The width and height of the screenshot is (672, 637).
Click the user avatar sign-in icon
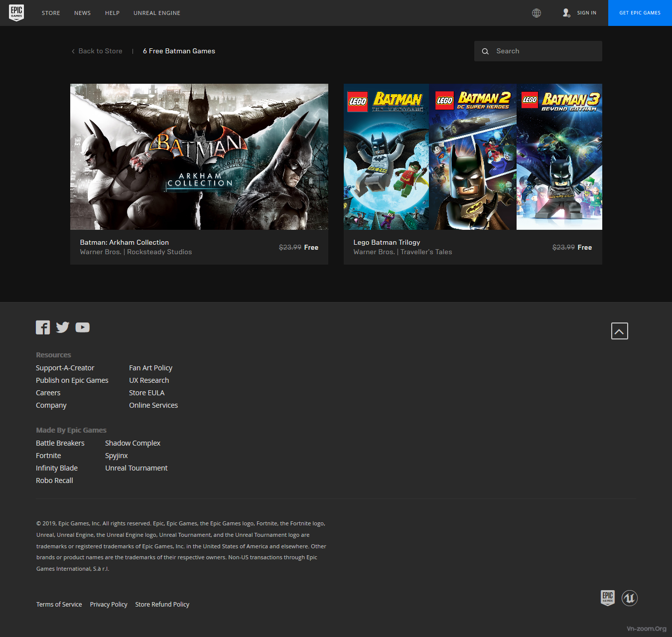(x=566, y=13)
